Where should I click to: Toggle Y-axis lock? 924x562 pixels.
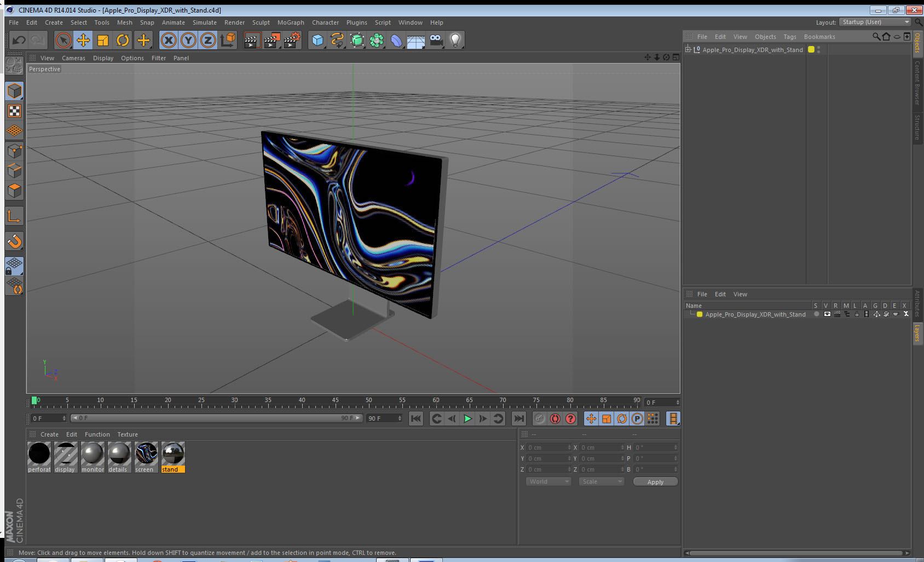coord(188,40)
